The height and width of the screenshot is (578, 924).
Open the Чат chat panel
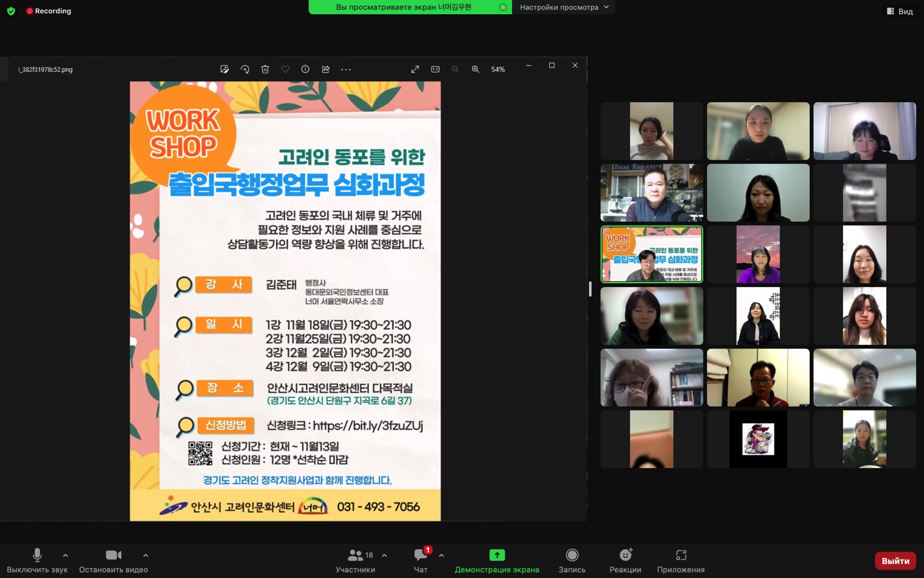point(421,560)
